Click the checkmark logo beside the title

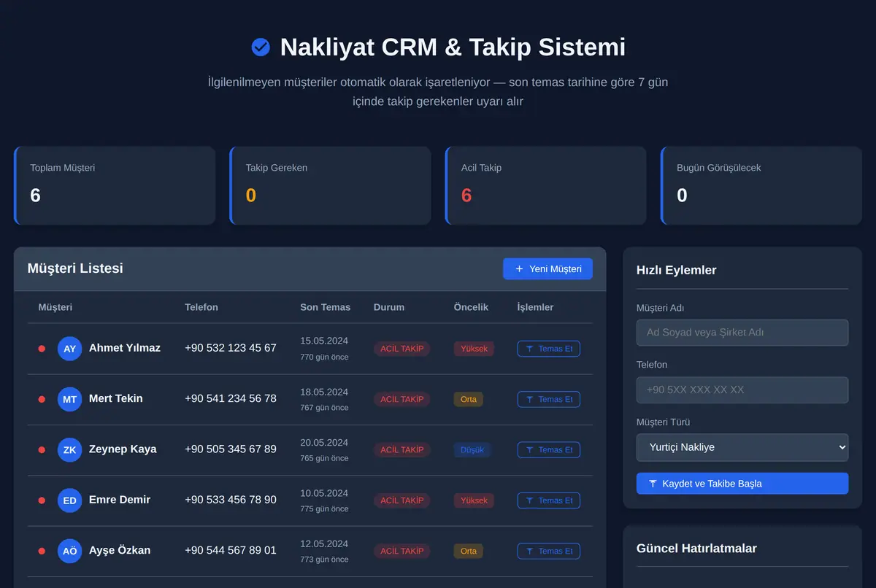click(x=261, y=47)
